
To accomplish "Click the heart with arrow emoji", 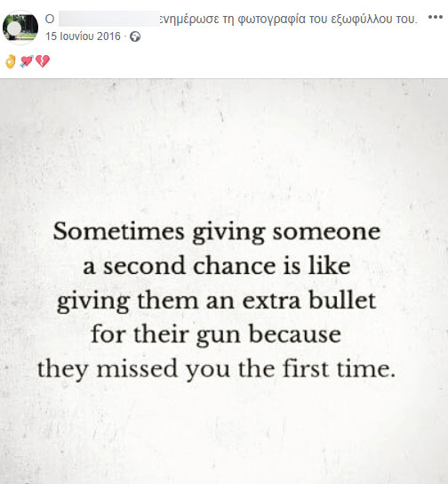I will click(x=26, y=61).
